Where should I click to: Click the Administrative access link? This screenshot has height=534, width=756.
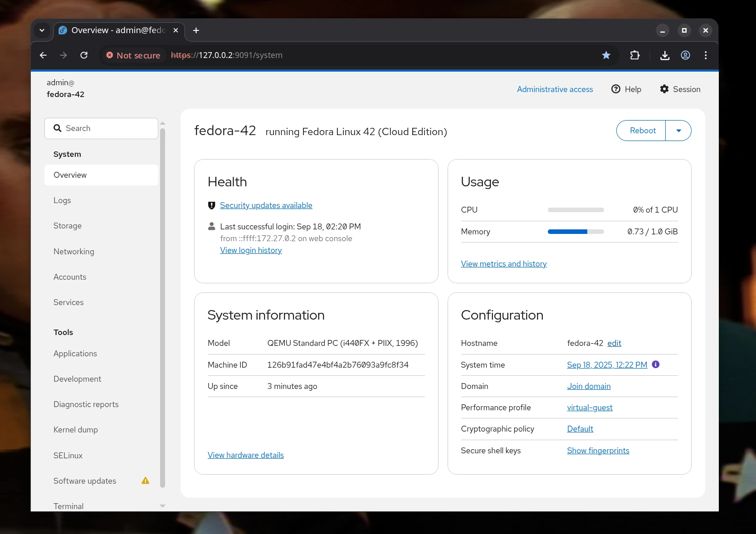click(555, 89)
